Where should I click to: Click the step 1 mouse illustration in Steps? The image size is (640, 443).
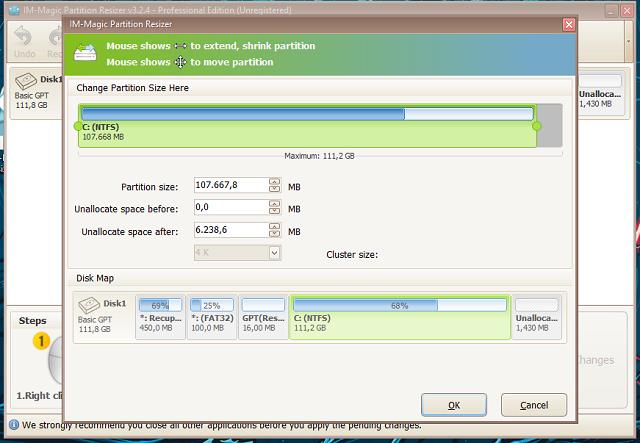pos(56,360)
